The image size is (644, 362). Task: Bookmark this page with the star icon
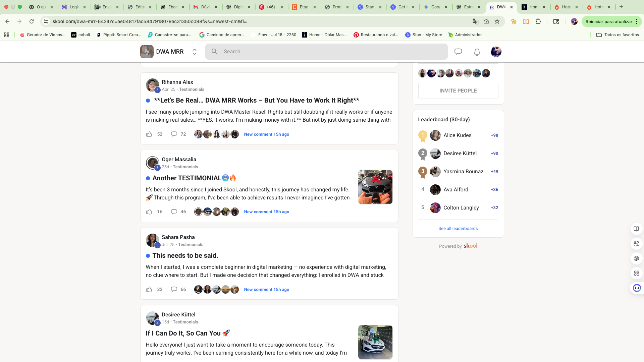tap(497, 21)
